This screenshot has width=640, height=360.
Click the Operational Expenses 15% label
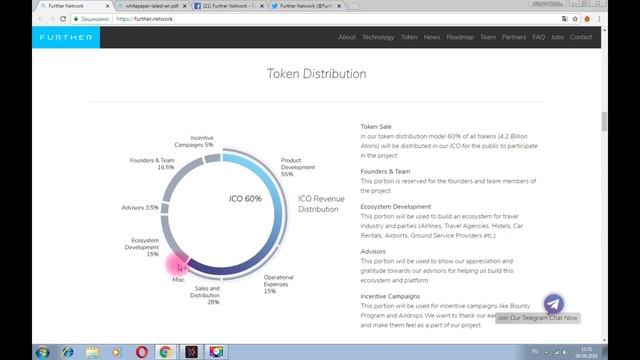278,284
